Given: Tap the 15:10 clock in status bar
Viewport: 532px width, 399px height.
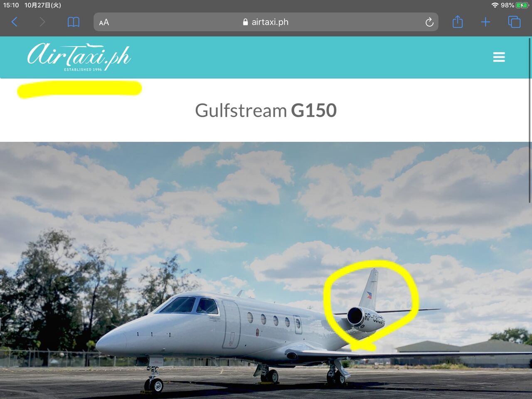Looking at the screenshot, I should [11, 5].
